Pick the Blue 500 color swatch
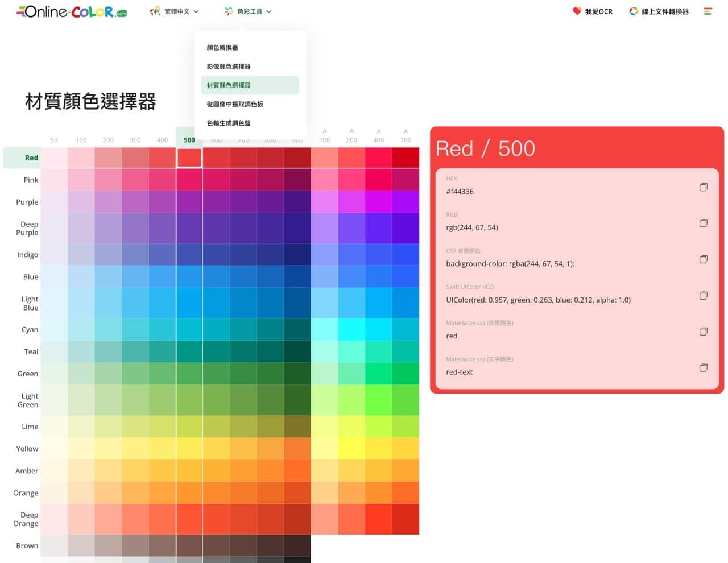The width and height of the screenshot is (728, 563). coord(189,277)
